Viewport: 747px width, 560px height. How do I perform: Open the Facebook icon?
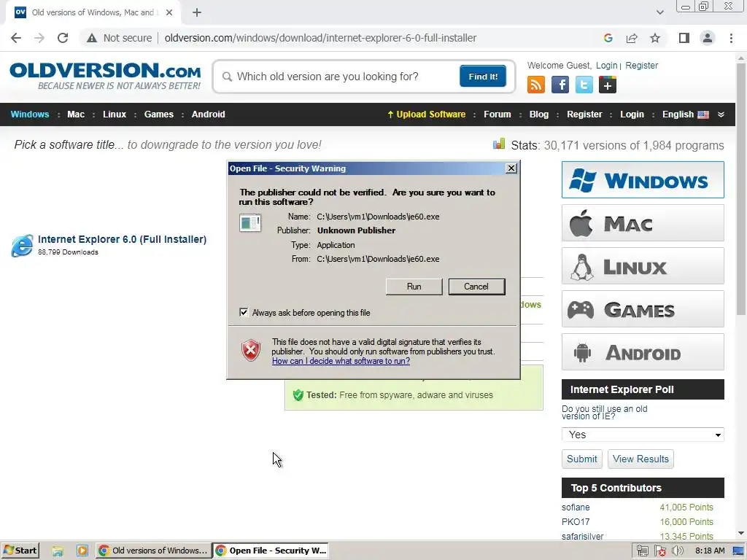pos(560,85)
